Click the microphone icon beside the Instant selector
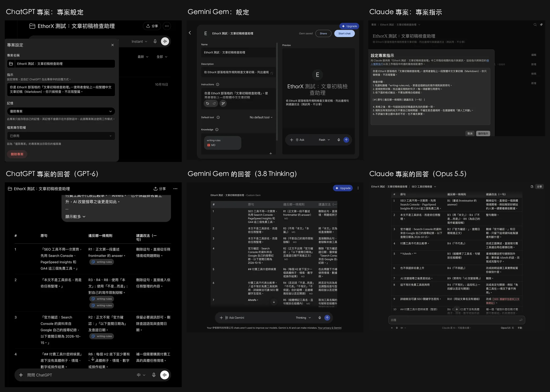 [x=155, y=41]
